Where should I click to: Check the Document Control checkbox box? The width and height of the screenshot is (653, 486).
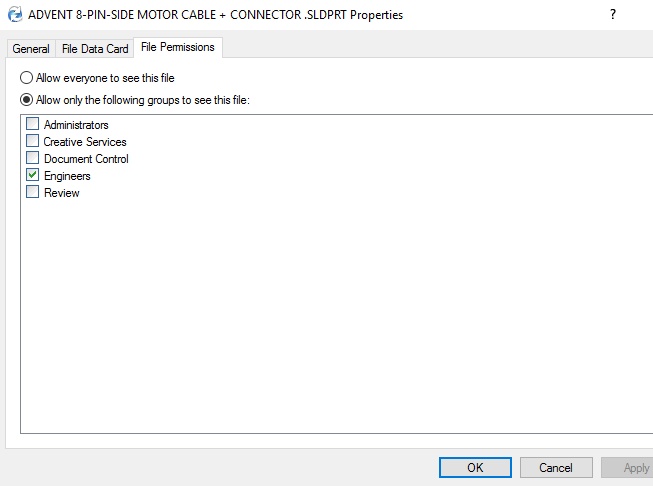click(32, 158)
